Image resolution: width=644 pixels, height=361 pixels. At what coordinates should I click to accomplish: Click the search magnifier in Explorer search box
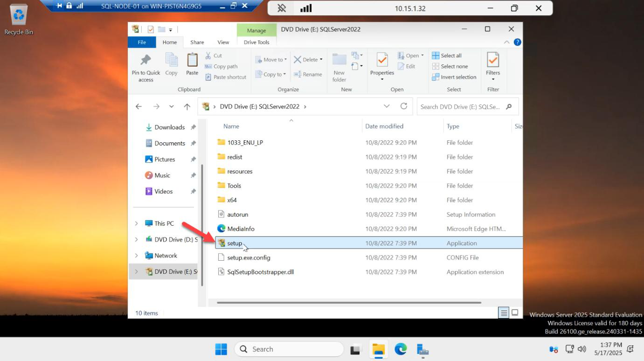point(509,106)
